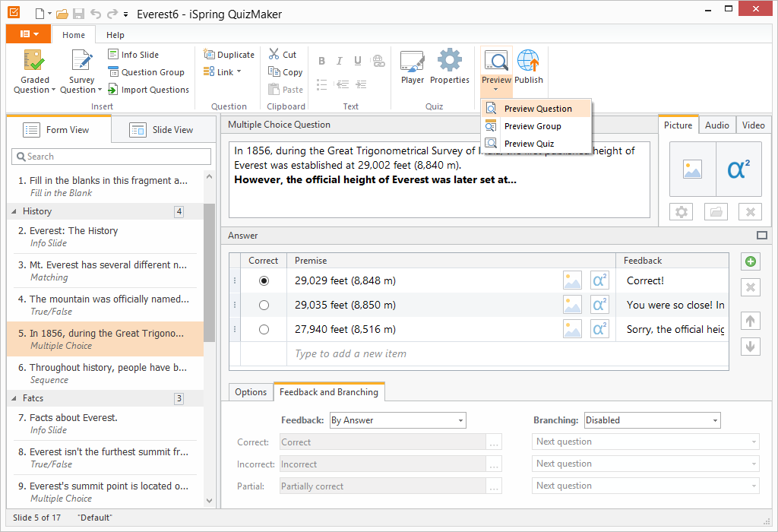778x532 pixels.
Task: Select question 6 Sequence
Action: point(105,374)
